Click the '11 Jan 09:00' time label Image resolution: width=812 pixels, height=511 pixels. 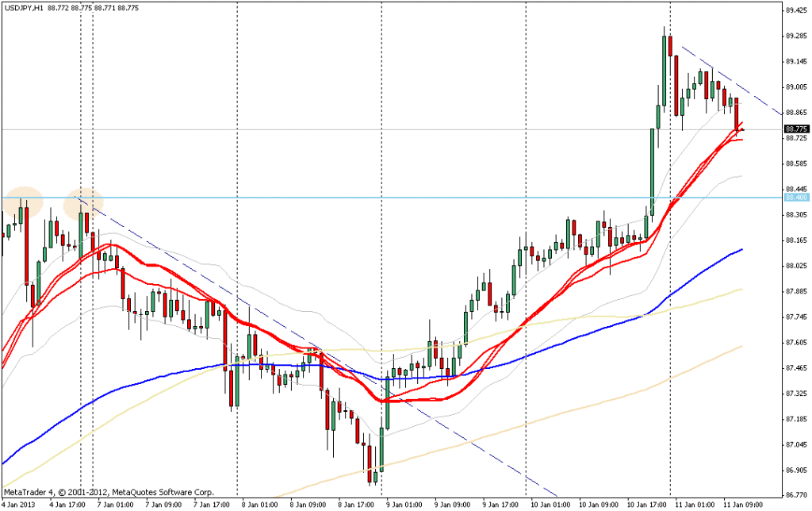point(742,504)
